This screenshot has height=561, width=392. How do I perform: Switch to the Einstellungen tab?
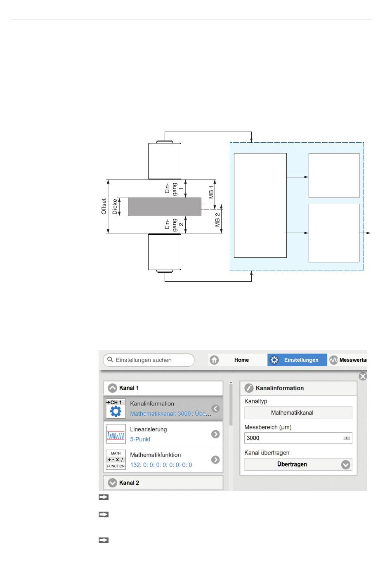click(x=301, y=360)
